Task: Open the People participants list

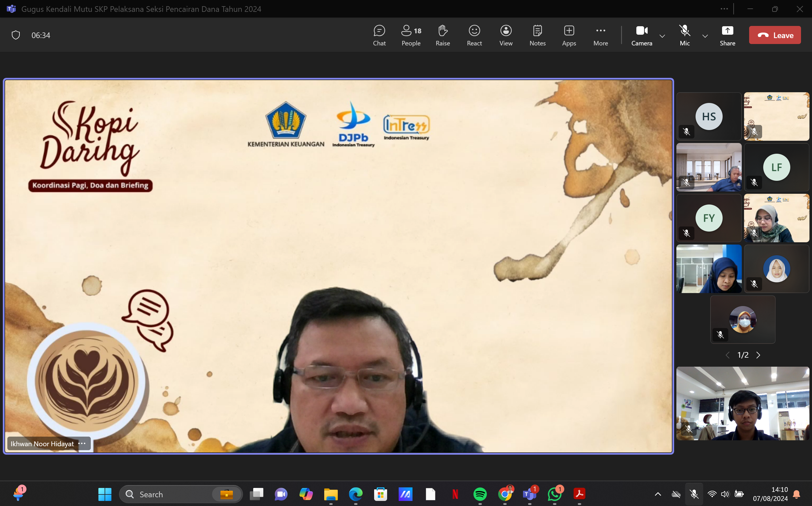Action: point(411,35)
